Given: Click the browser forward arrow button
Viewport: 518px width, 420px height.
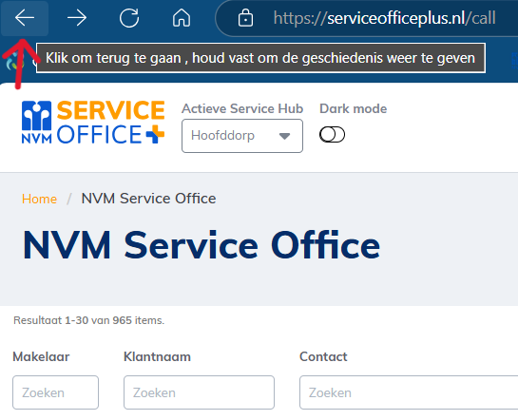Looking at the screenshot, I should tap(77, 18).
